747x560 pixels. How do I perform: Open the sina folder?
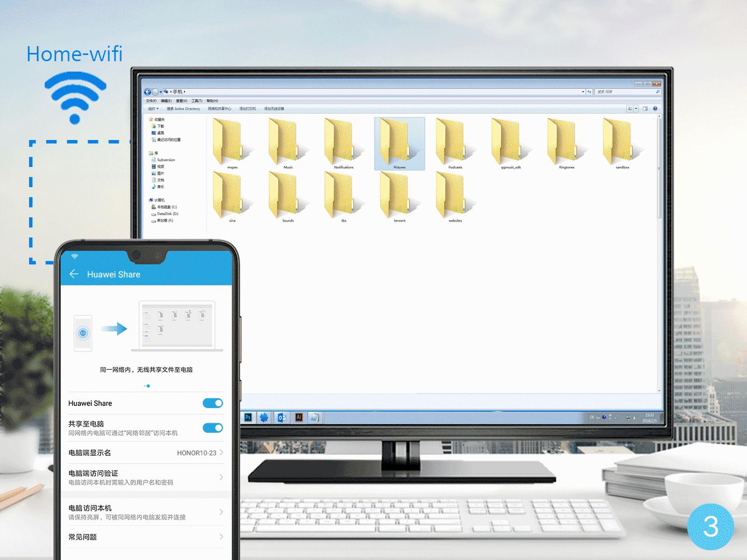pyautogui.click(x=232, y=197)
